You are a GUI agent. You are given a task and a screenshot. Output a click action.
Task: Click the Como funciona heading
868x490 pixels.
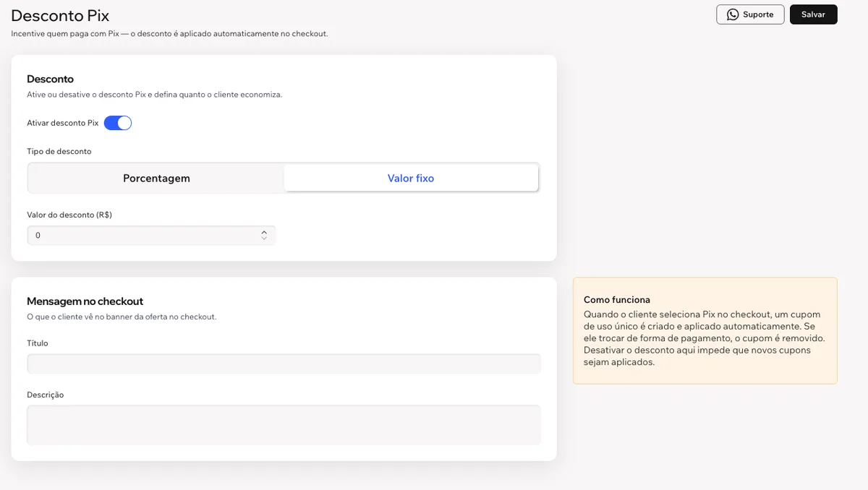616,299
